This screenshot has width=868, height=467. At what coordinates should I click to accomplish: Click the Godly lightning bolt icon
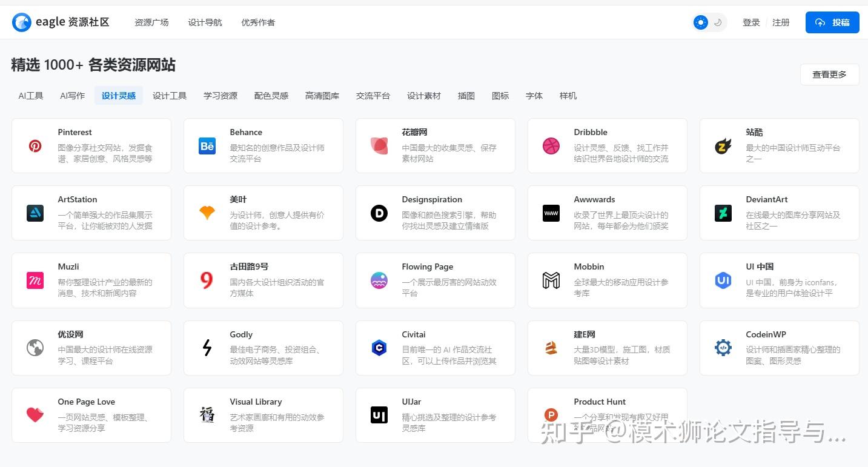click(x=207, y=348)
